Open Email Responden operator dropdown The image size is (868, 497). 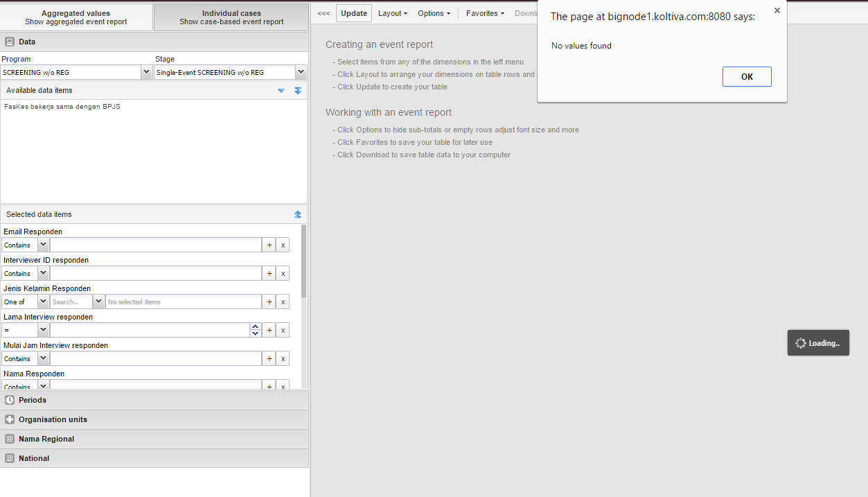[x=43, y=245]
